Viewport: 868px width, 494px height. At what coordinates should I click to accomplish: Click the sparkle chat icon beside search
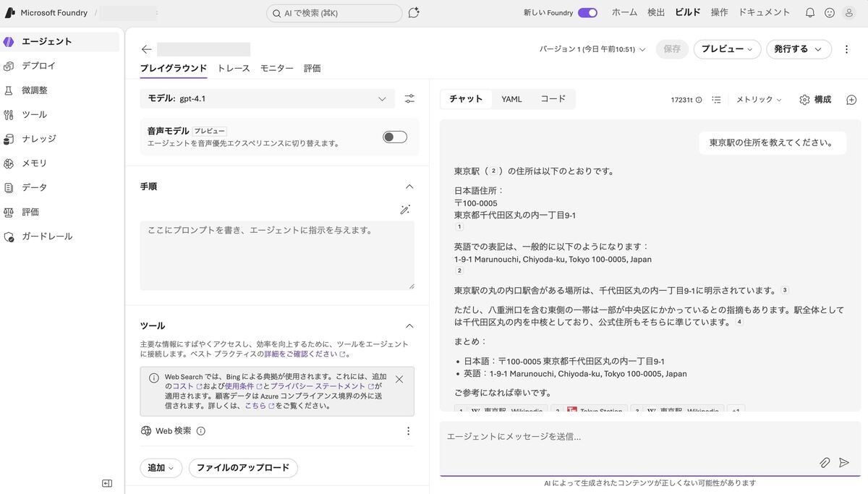click(x=414, y=13)
